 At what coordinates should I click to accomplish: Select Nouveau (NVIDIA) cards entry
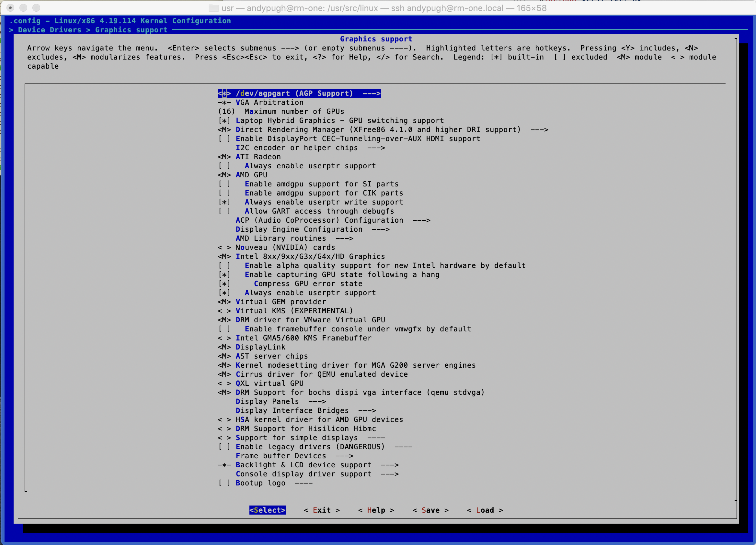coord(276,248)
